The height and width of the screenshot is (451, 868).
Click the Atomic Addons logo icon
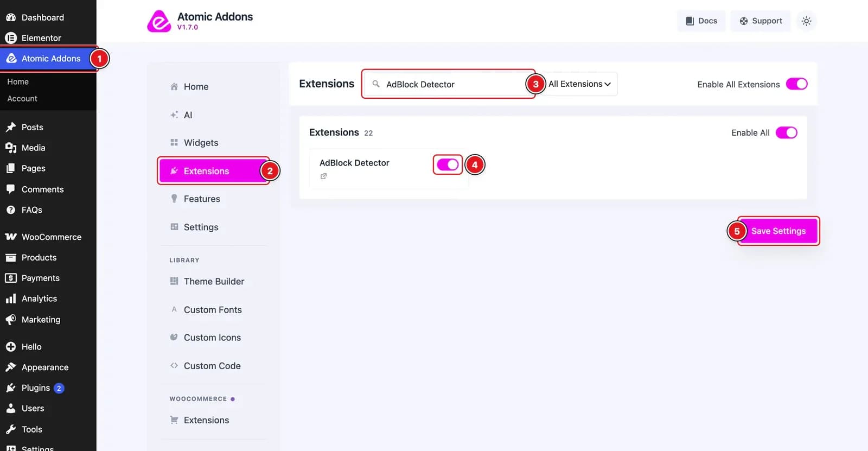(159, 21)
